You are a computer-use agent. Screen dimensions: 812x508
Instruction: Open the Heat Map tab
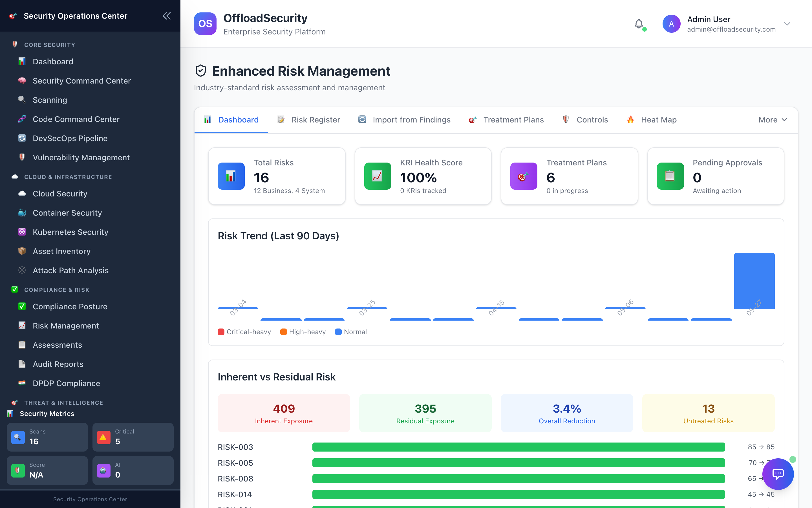click(652, 120)
